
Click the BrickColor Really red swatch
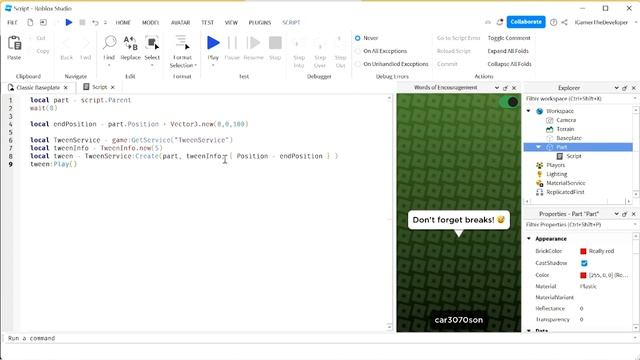(x=583, y=251)
